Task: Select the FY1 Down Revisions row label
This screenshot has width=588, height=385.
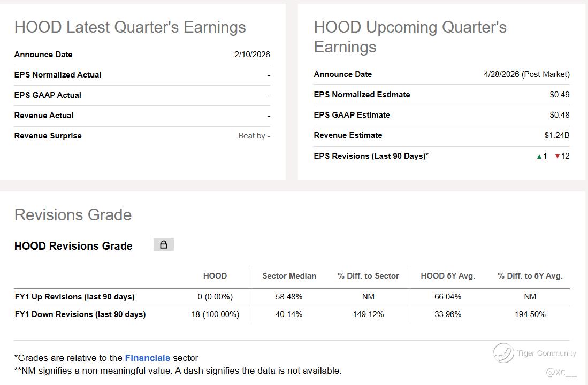Action: 80,314
